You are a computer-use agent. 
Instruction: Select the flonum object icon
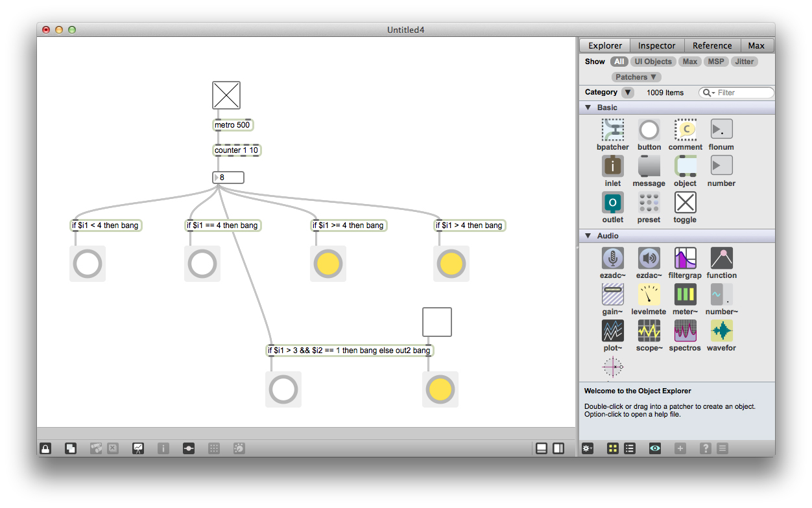[722, 130]
